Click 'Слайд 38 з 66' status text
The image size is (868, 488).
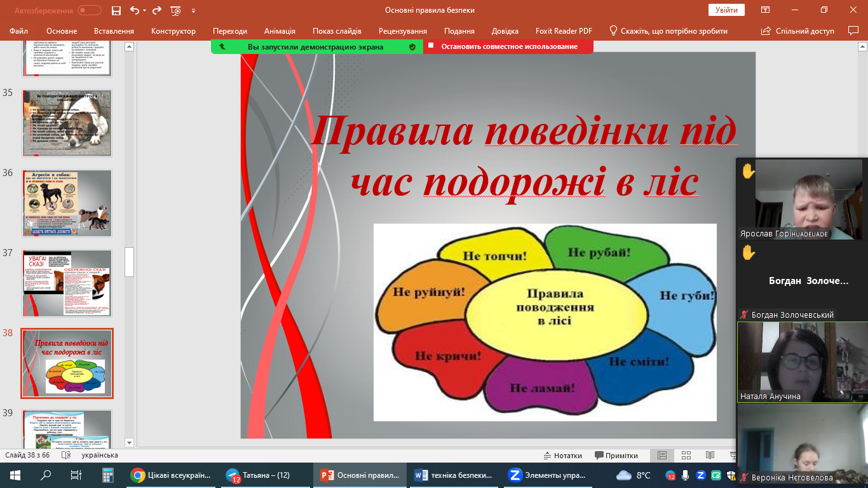click(27, 455)
